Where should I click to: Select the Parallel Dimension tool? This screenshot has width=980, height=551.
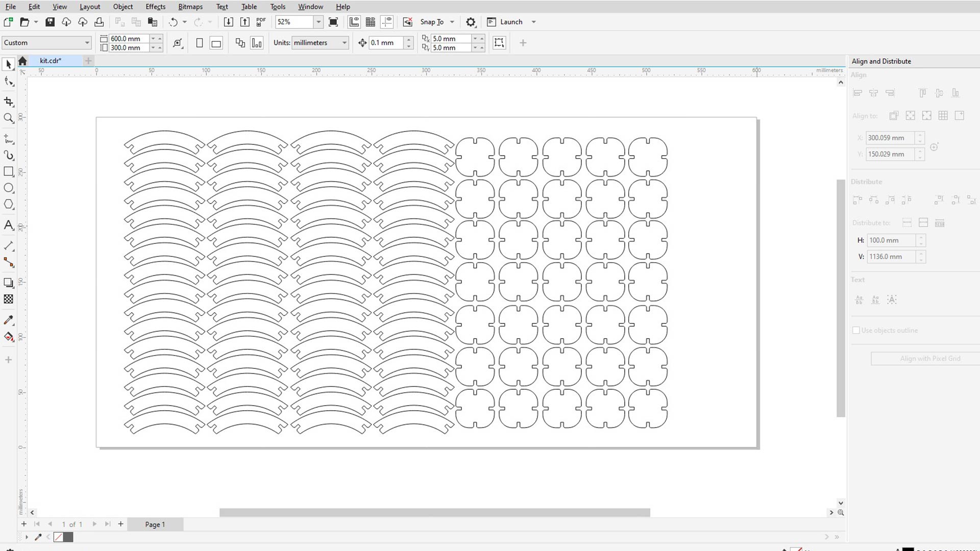[9, 246]
